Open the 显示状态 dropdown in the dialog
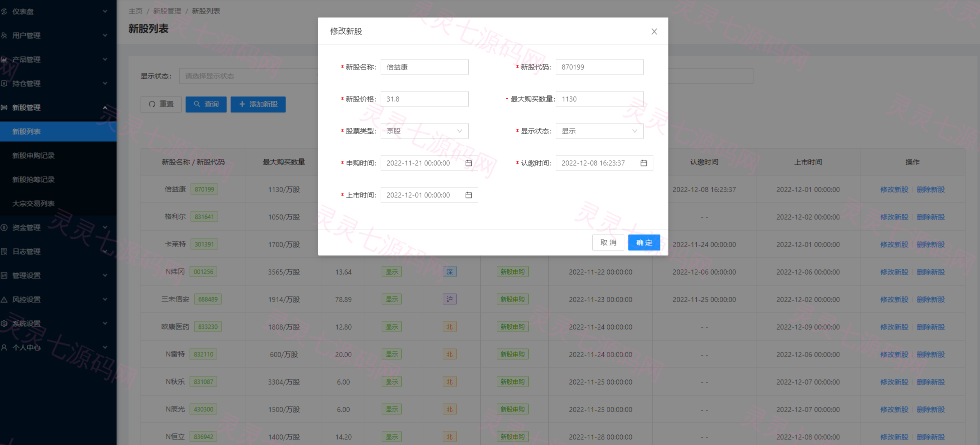 tap(600, 131)
